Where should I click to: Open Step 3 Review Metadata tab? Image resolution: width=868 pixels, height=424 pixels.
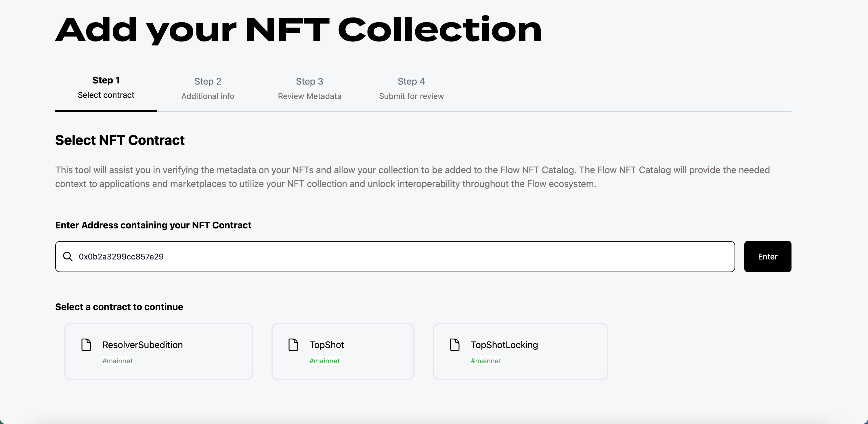pyautogui.click(x=310, y=88)
